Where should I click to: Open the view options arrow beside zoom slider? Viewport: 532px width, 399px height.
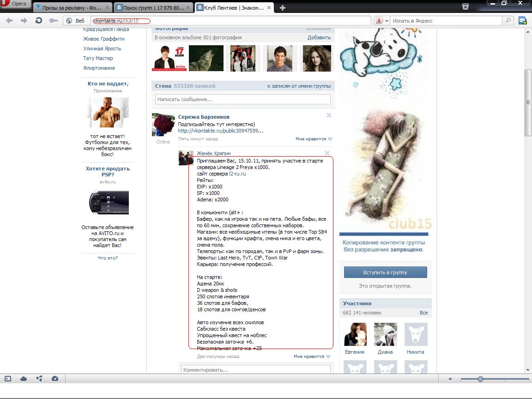click(450, 379)
